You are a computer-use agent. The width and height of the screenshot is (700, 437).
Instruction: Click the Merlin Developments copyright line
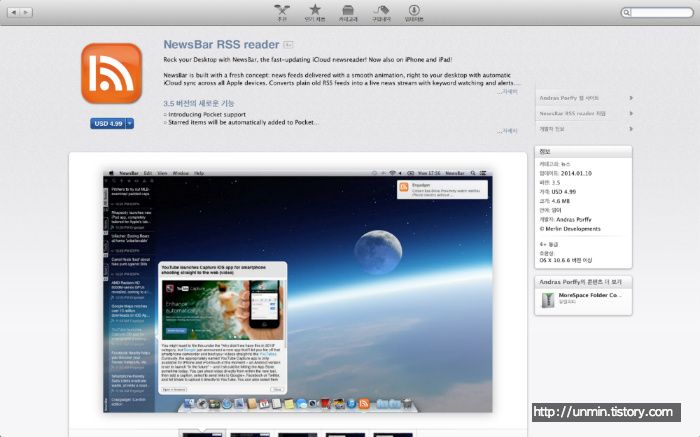[x=570, y=229]
